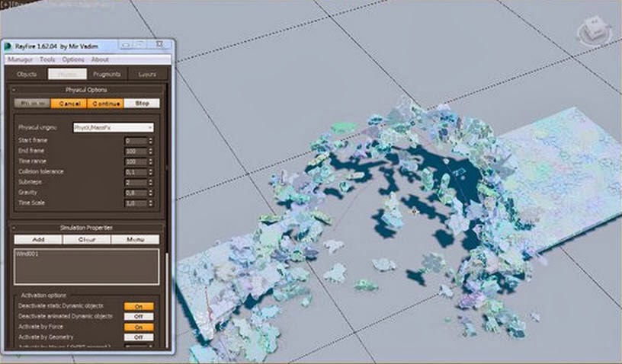The width and height of the screenshot is (622, 364).
Task: Click the Stop simulation button
Action: pos(142,104)
